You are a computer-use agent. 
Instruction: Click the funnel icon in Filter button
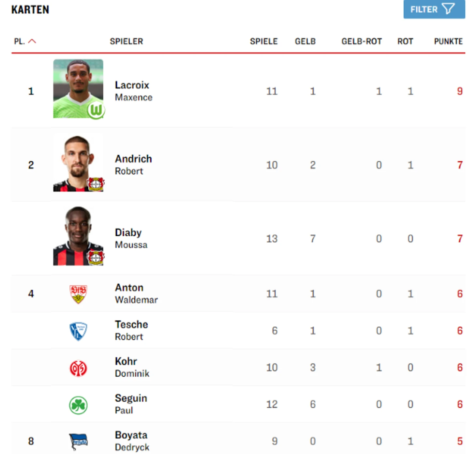tap(448, 9)
